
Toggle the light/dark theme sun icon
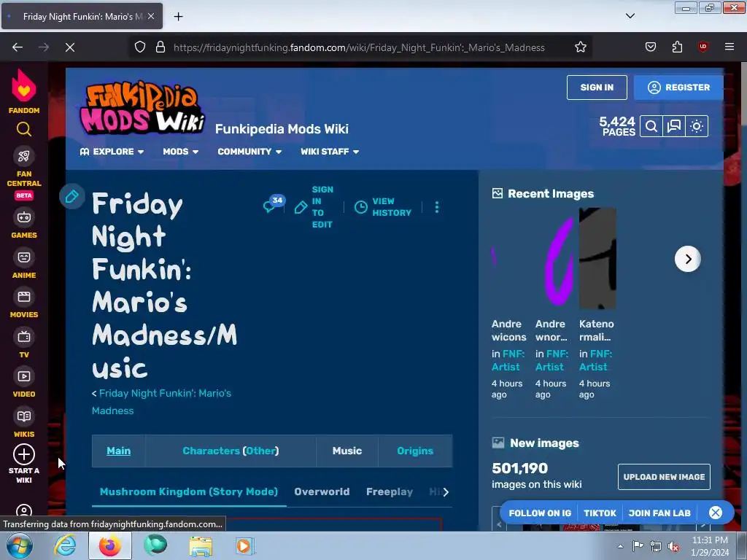(697, 126)
